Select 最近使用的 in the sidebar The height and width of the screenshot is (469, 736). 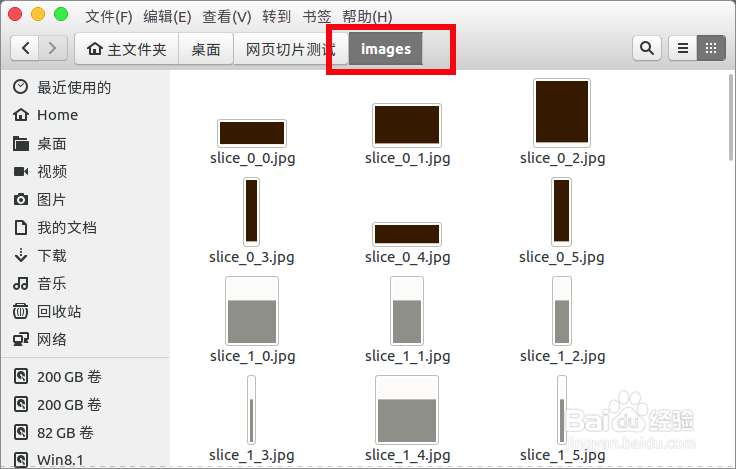[74, 87]
